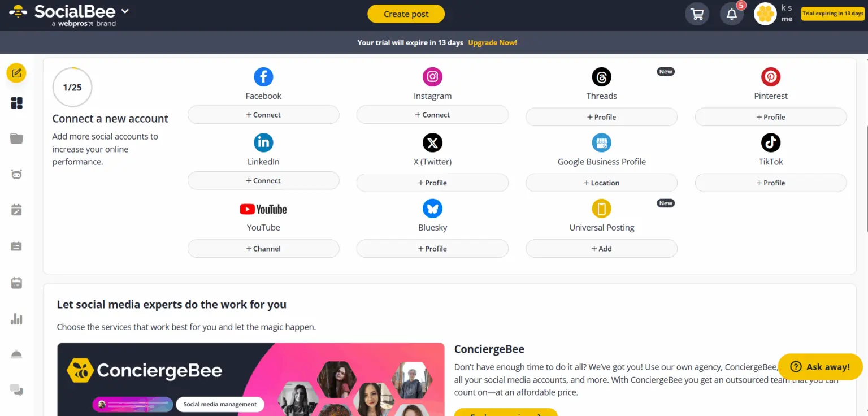Open the analytics bar chart sidebar icon
Viewport: 868px width, 416px height.
(16, 319)
